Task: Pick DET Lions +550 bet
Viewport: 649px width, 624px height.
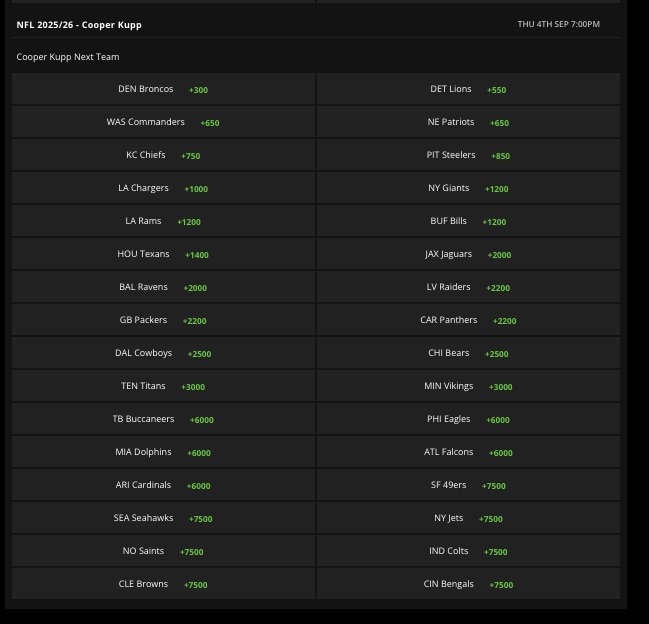Action: click(468, 89)
